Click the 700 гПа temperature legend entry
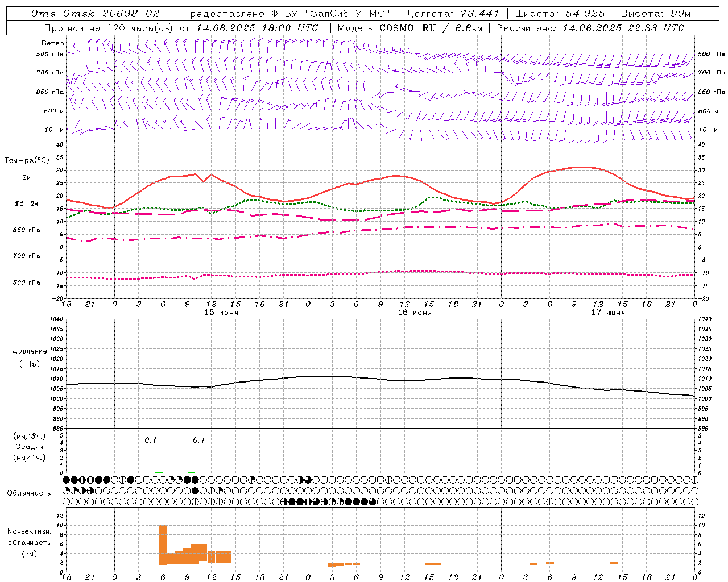Image resolution: width=728 pixels, height=582 pixels. (26, 256)
